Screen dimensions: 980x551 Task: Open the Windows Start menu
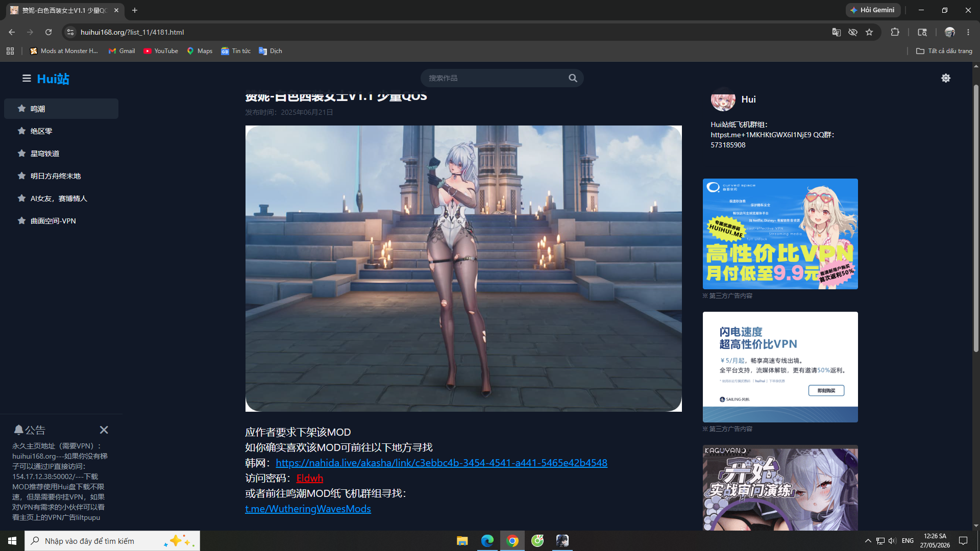point(12,541)
